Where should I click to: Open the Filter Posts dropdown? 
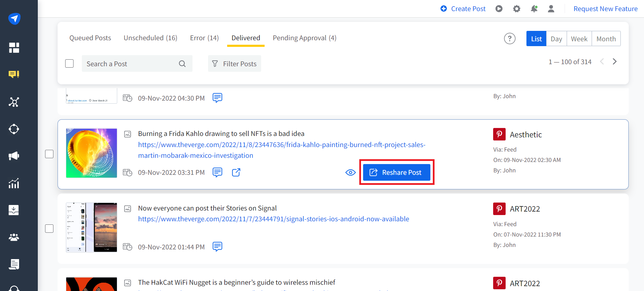click(234, 64)
